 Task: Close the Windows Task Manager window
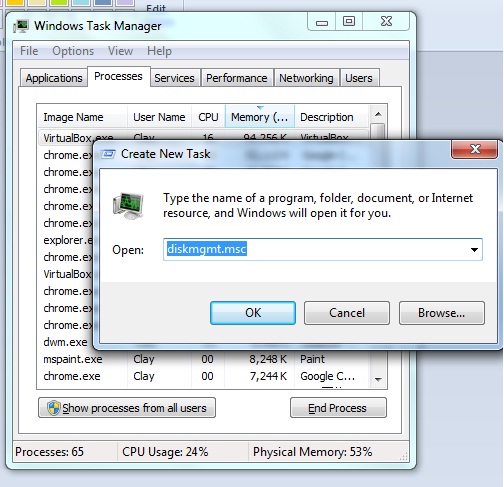point(386,22)
